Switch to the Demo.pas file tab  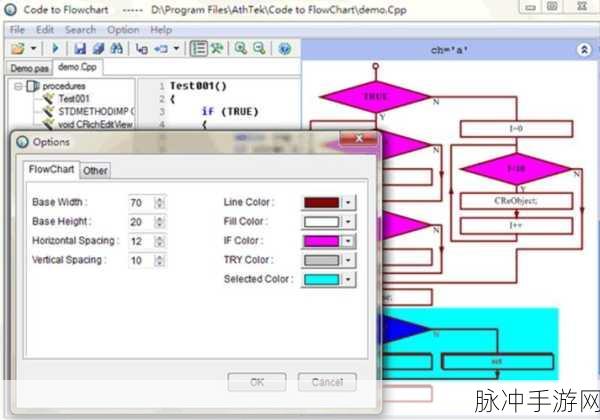coord(29,68)
